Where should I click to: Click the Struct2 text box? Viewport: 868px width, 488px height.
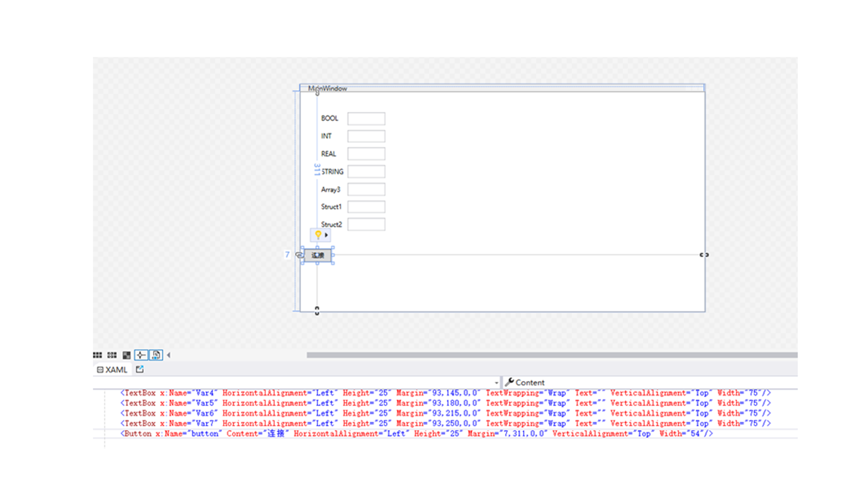tap(366, 225)
